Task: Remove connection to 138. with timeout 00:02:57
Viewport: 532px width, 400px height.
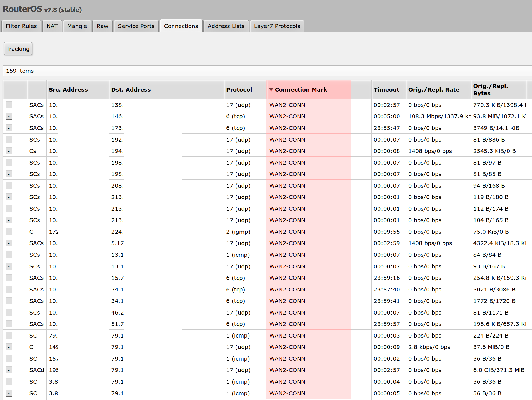Action: point(9,105)
